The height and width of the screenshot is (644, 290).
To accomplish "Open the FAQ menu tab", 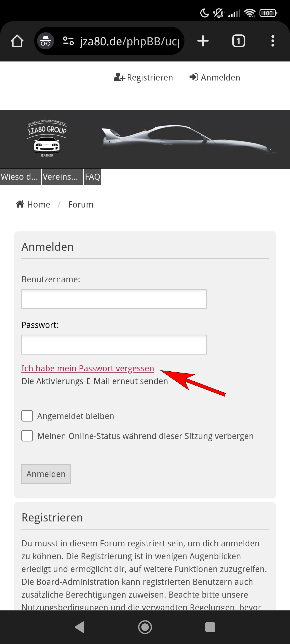I will pyautogui.click(x=92, y=177).
